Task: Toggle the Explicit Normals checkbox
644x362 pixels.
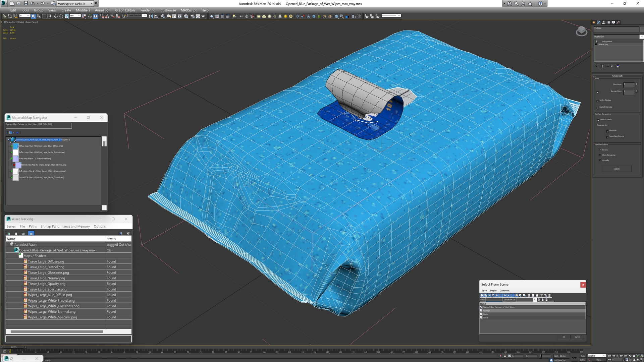Action: (x=598, y=108)
